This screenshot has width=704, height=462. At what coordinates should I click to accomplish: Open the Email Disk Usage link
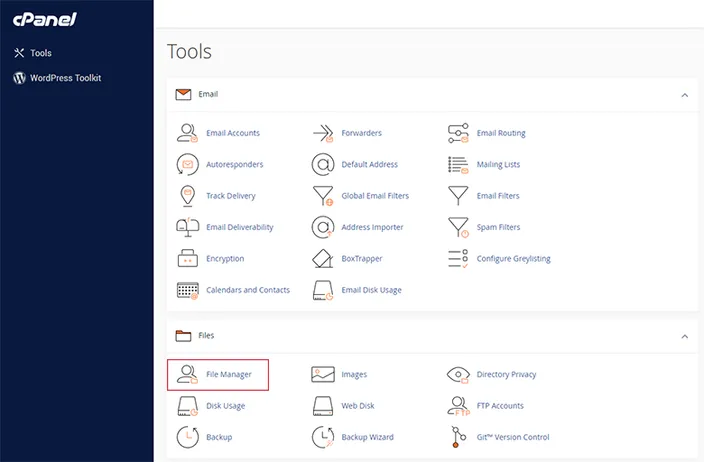tap(371, 290)
